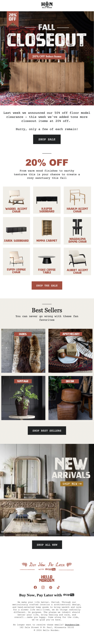Open the Hides best seller image
The height and width of the screenshot is (644, 94).
pos(23,351)
